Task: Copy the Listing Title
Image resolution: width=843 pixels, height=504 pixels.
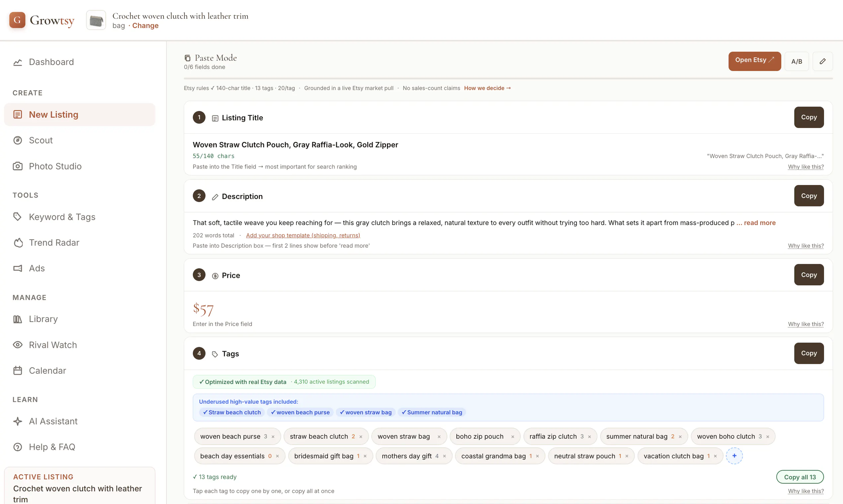Action: coord(809,117)
